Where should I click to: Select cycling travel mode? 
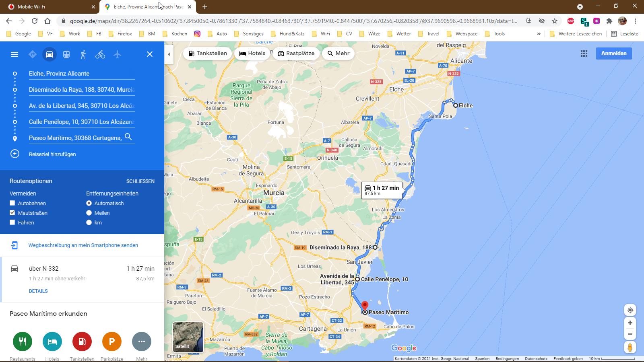point(100,54)
